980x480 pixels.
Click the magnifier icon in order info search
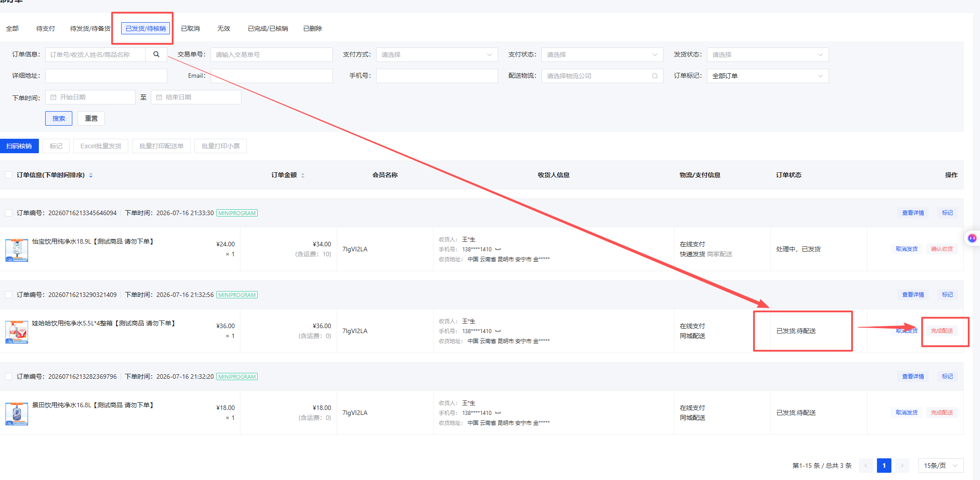(x=156, y=54)
